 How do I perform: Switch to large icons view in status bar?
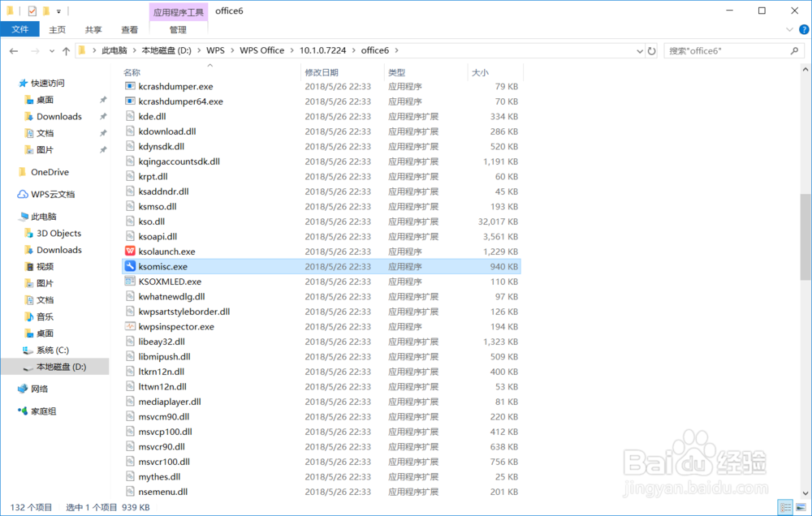point(801,507)
